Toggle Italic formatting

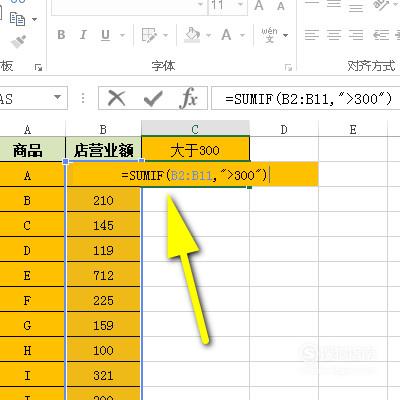tap(83, 35)
